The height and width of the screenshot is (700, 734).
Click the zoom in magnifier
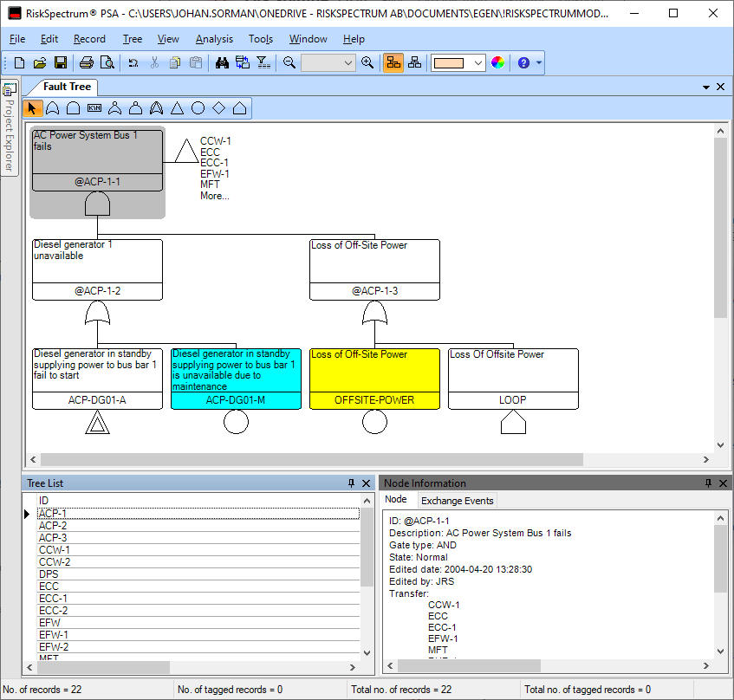click(x=367, y=62)
